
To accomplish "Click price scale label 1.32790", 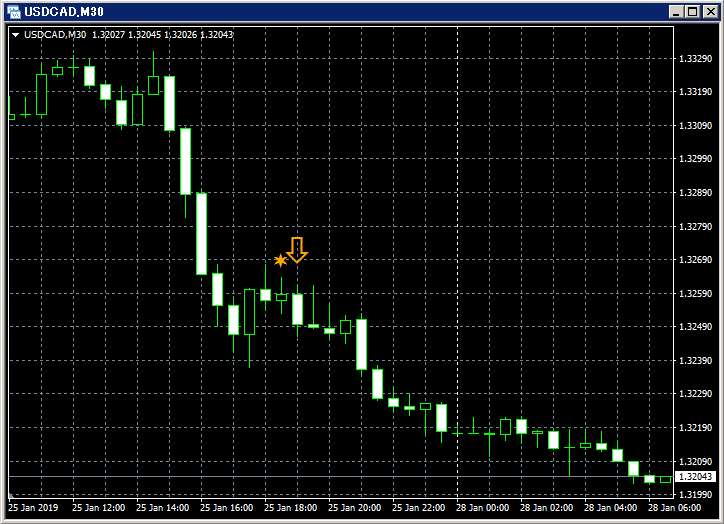I will 695,227.
